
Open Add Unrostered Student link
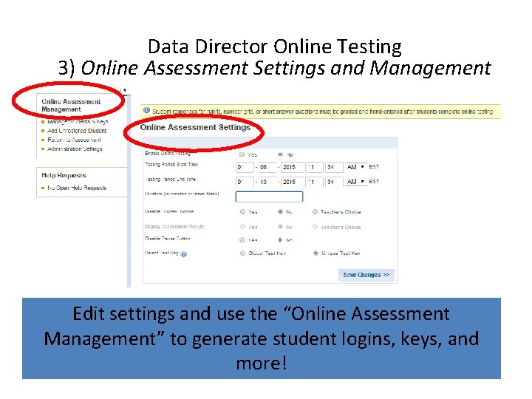(77, 131)
